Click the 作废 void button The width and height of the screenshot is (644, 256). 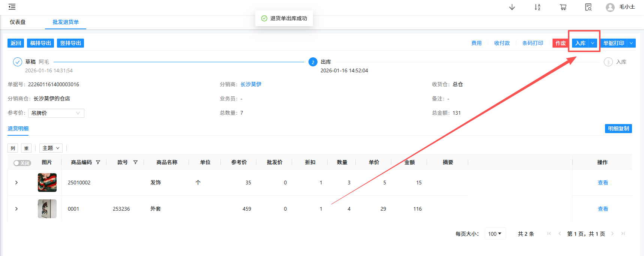[x=560, y=43]
